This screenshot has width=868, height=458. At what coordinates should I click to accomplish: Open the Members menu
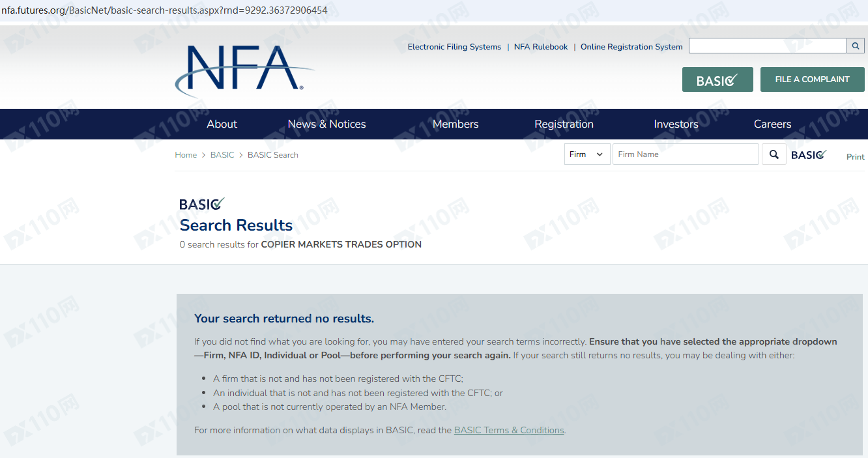[x=456, y=124]
